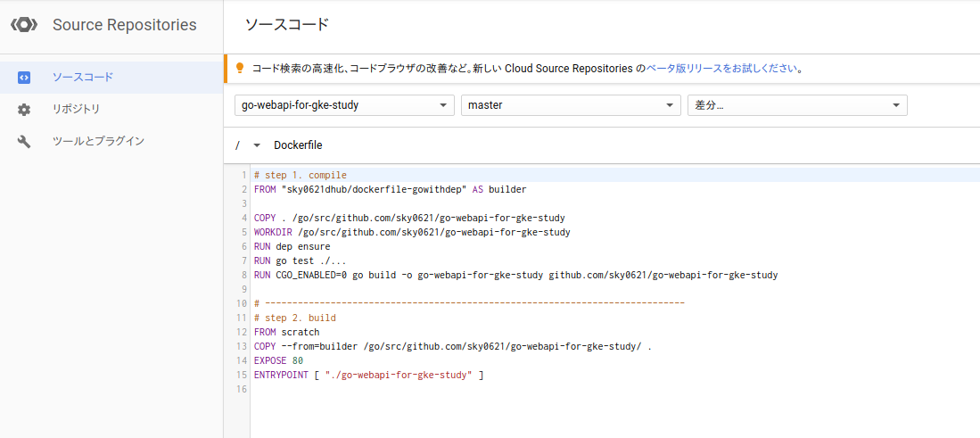Open the ツールとプラグイン sidebar menu item
This screenshot has width=980, height=438.
(111, 141)
